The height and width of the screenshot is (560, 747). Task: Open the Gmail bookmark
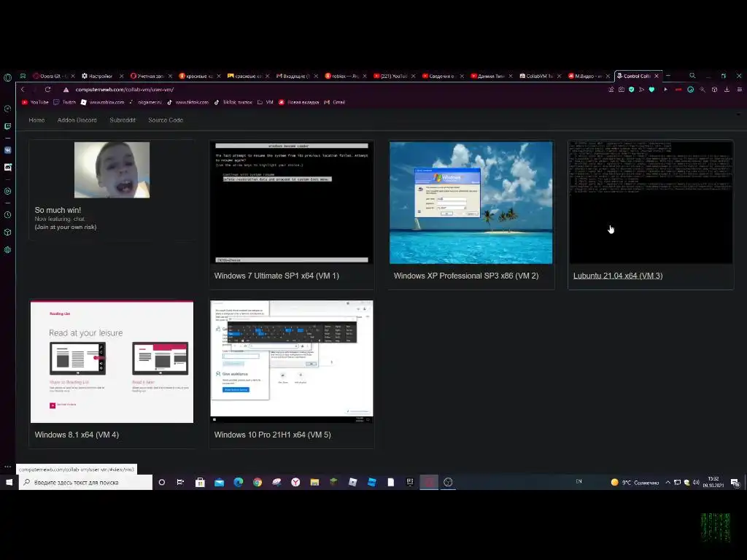(334, 102)
